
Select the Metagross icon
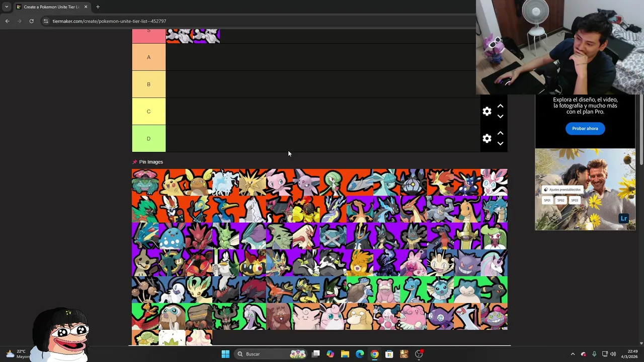coord(333,236)
